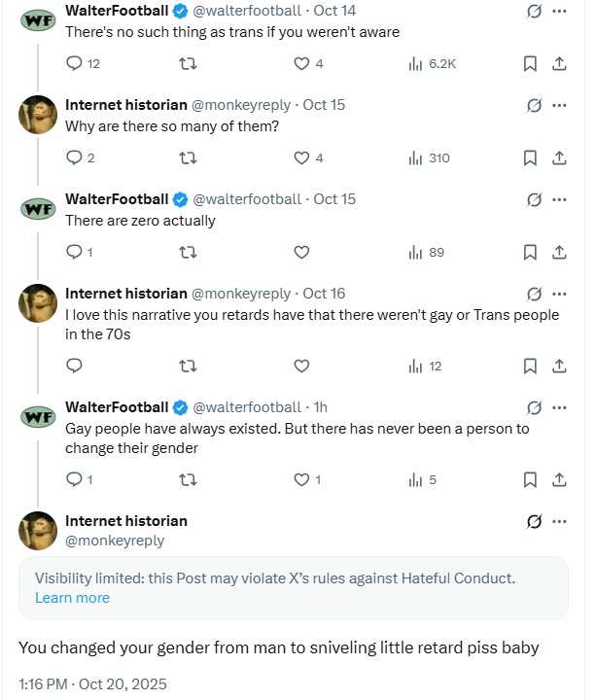596x700 pixels.
Task: Click reply icon with 2 replies
Action: (75, 158)
